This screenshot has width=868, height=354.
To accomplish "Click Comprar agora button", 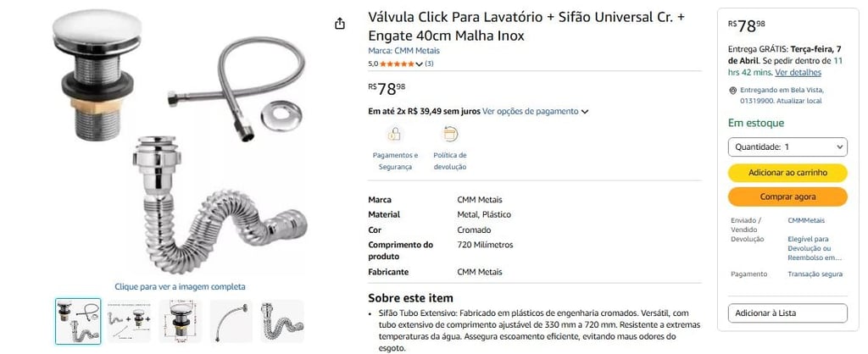I will point(787,196).
